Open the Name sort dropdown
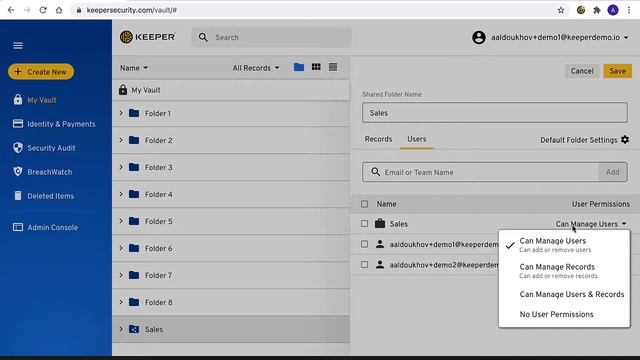The width and height of the screenshot is (640, 360). 133,68
